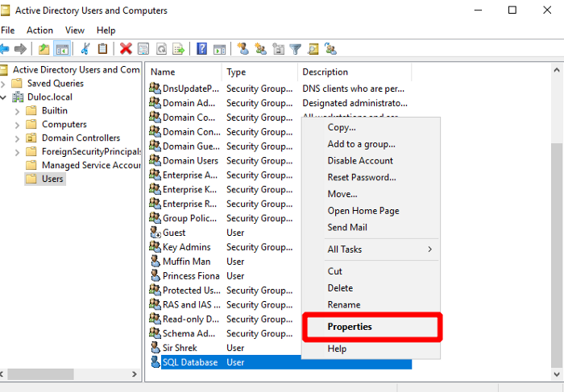Click the red X Delete toolbar icon
Viewport: 564px width, 392px height.
(126, 48)
